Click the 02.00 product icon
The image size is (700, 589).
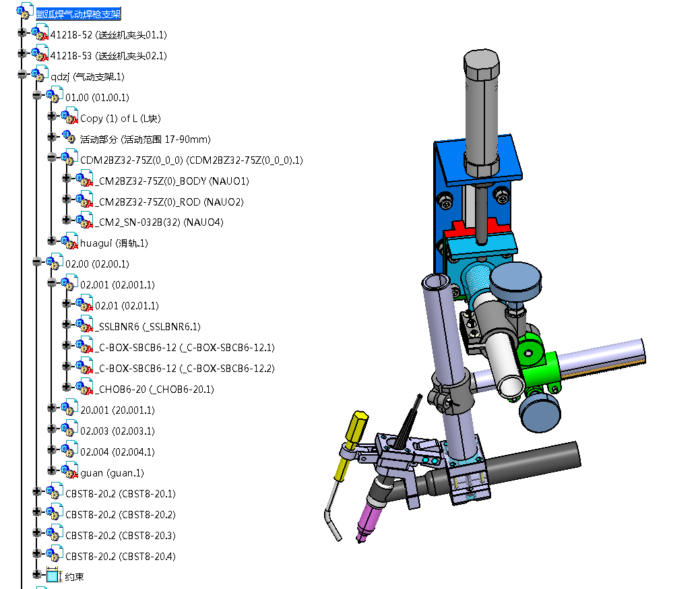(55, 261)
